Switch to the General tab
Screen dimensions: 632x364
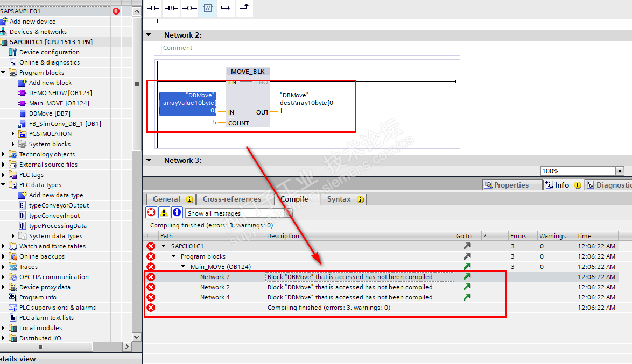pyautogui.click(x=171, y=199)
